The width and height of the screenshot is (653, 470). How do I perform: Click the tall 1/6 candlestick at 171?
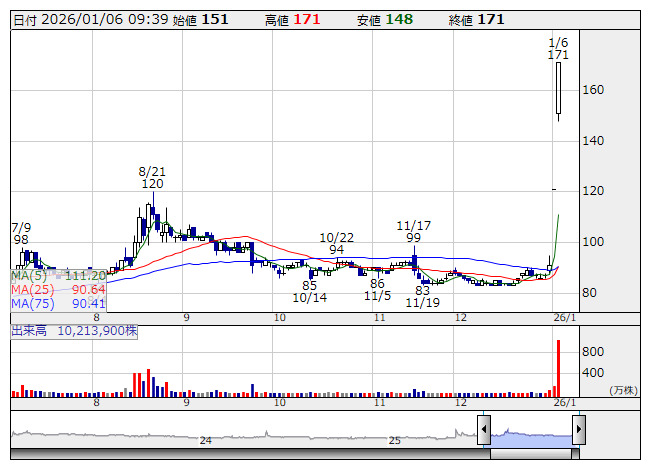coord(558,90)
